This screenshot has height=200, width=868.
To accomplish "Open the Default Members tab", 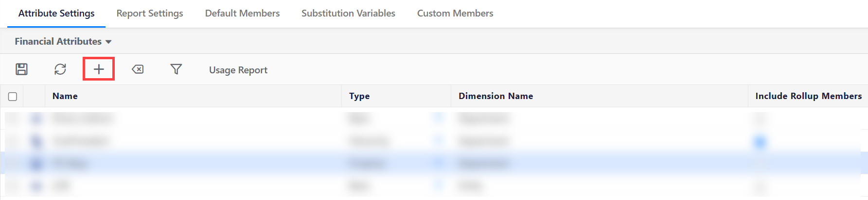I will (242, 14).
